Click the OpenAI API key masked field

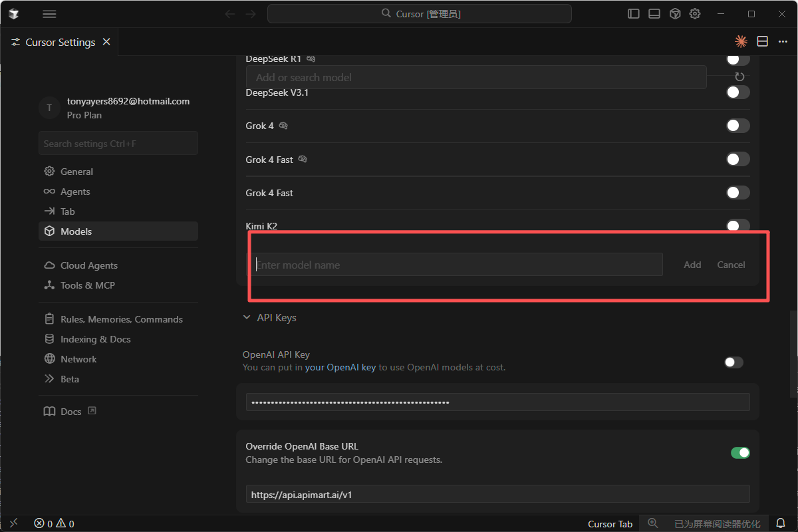click(x=498, y=402)
